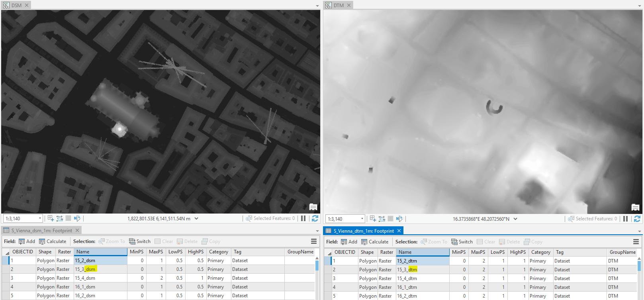644x300 pixels.
Task: Close the S_Vienna_dtm_1m: Footprint table tab
Action: tap(399, 231)
